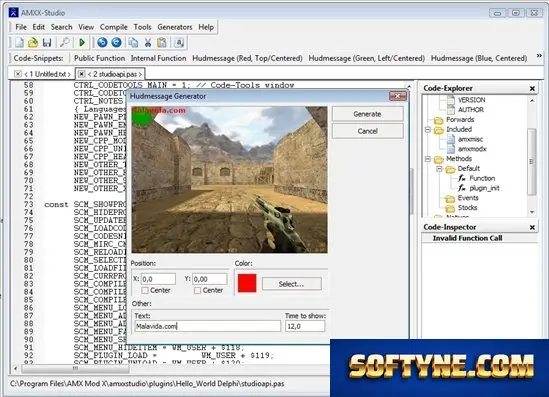This screenshot has height=397, width=549.
Task: Click the Cut scissors toolbar icon
Action: click(148, 43)
